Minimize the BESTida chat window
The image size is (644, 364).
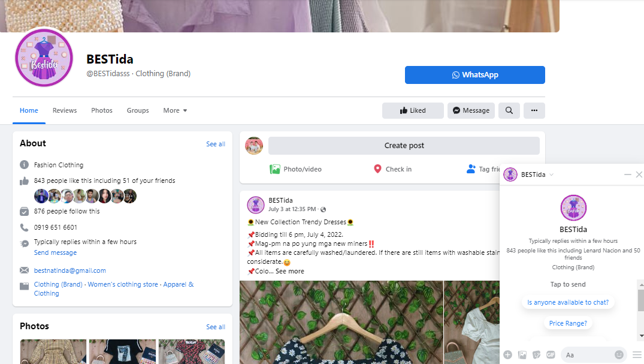pyautogui.click(x=628, y=175)
